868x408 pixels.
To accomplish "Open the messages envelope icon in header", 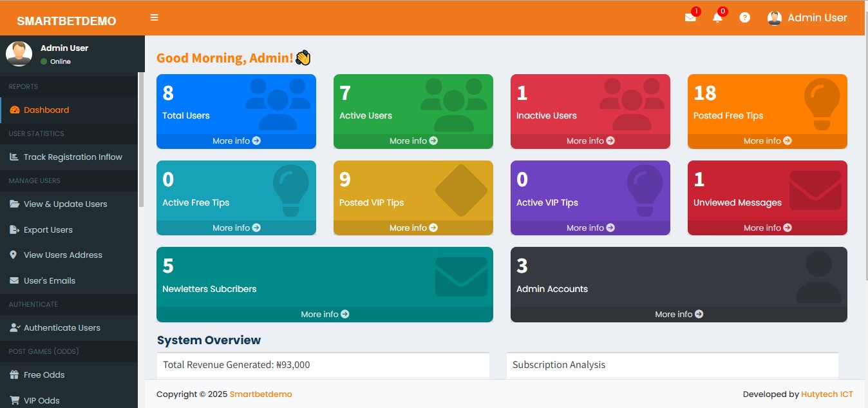I will pos(690,18).
